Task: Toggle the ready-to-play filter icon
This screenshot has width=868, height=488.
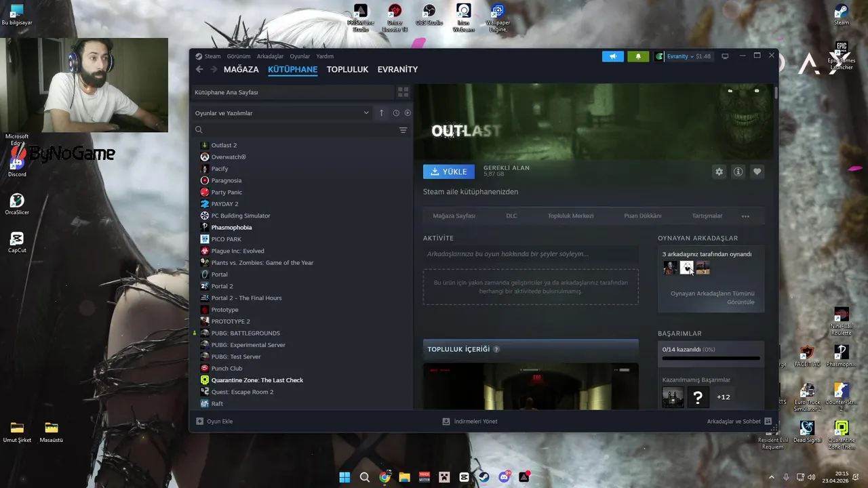Action: [408, 113]
